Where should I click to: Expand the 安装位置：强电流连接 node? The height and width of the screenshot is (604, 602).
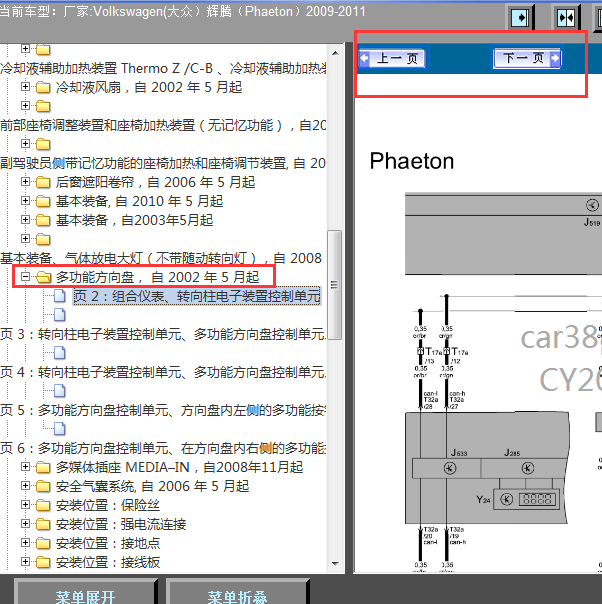25,523
